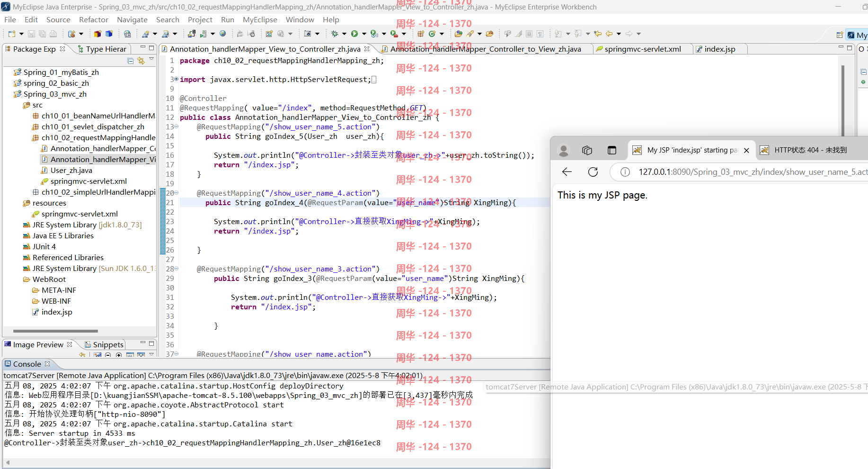Click the Search flashlight icon
This screenshot has height=469, width=868.
click(x=470, y=34)
